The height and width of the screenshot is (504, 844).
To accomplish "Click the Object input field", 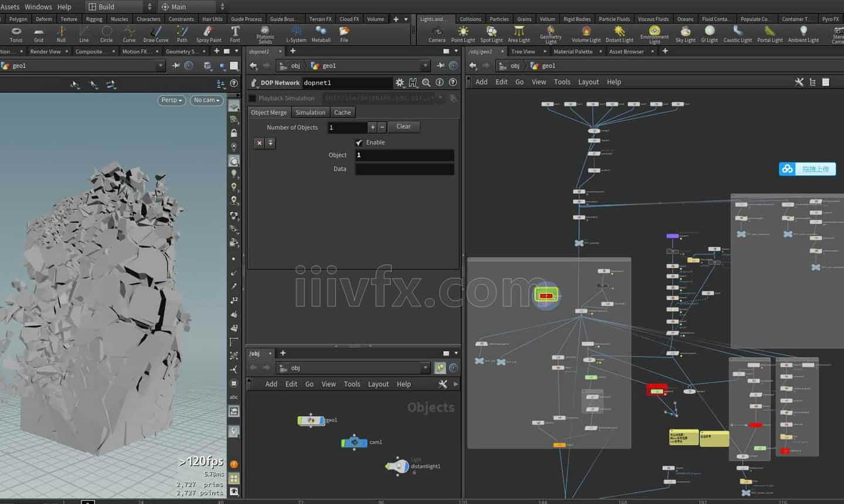I will (405, 155).
